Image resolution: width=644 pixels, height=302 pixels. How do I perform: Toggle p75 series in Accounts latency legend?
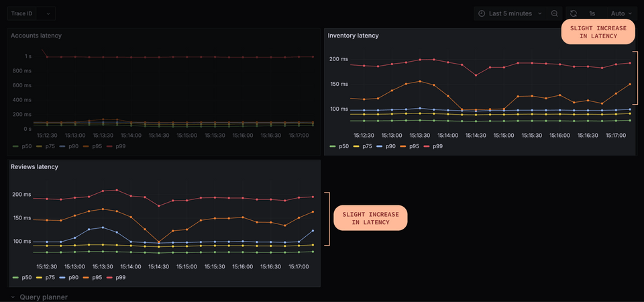[x=45, y=146]
